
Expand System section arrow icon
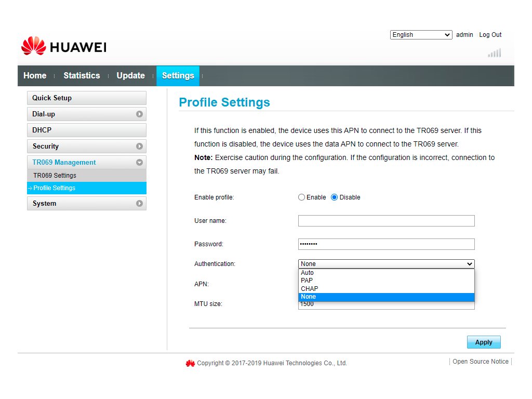(x=139, y=204)
